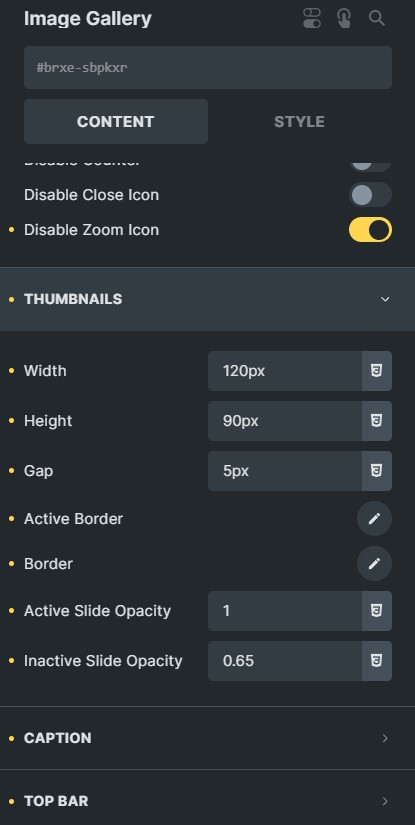
Task: Click CSS variable icon for Height
Action: pyautogui.click(x=376, y=421)
